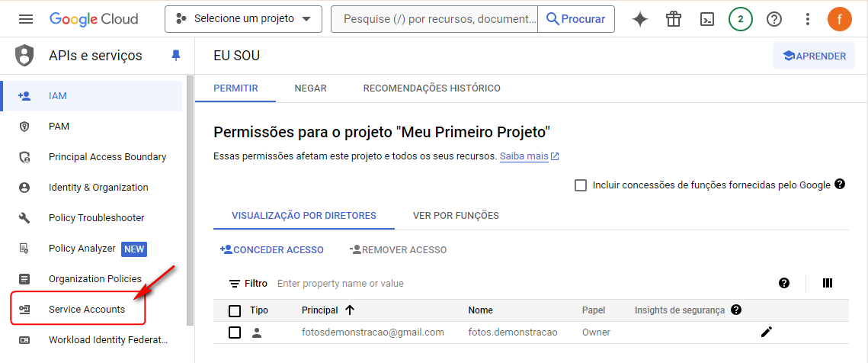Open IAM in the sidebar
This screenshot has height=363, width=868.
click(x=91, y=96)
